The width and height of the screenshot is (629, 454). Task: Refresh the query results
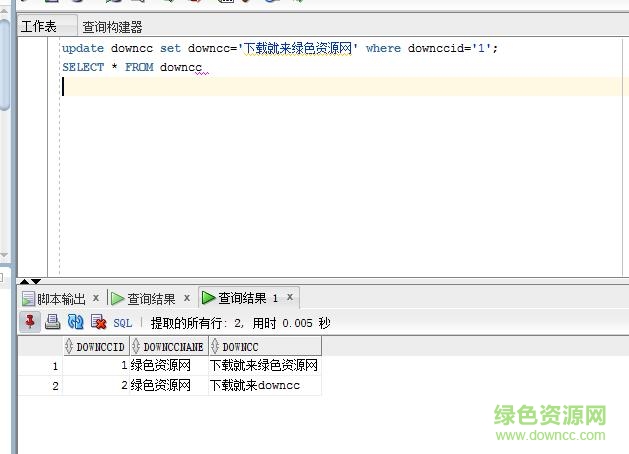point(75,322)
